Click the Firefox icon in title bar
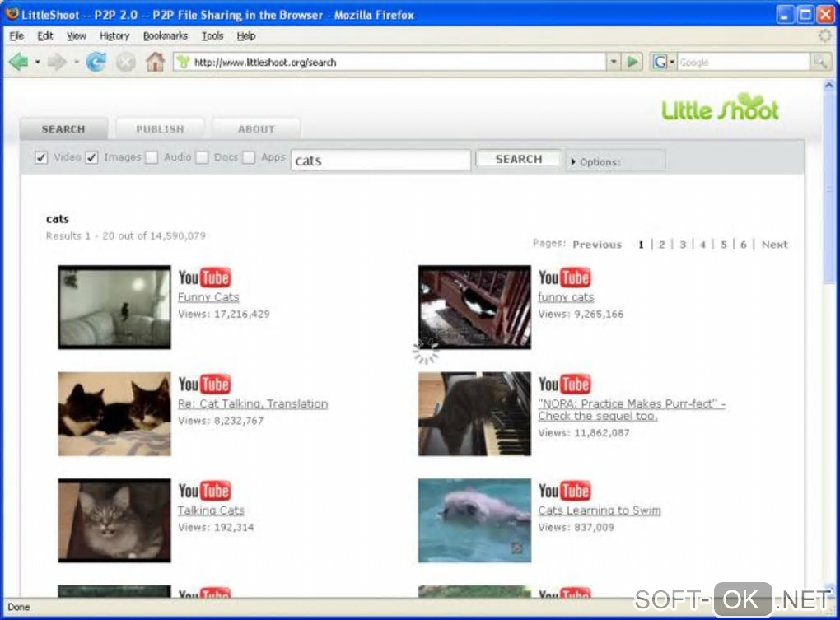This screenshot has width=840, height=620. [x=12, y=14]
